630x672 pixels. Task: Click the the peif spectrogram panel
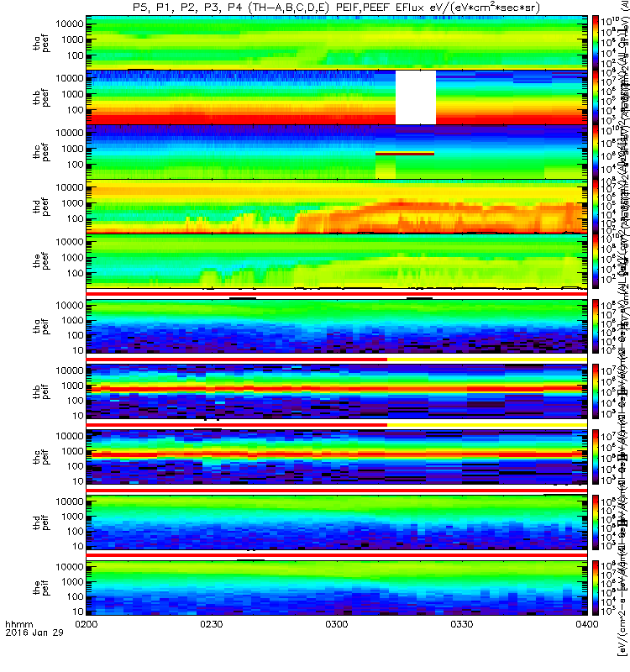pos(337,587)
